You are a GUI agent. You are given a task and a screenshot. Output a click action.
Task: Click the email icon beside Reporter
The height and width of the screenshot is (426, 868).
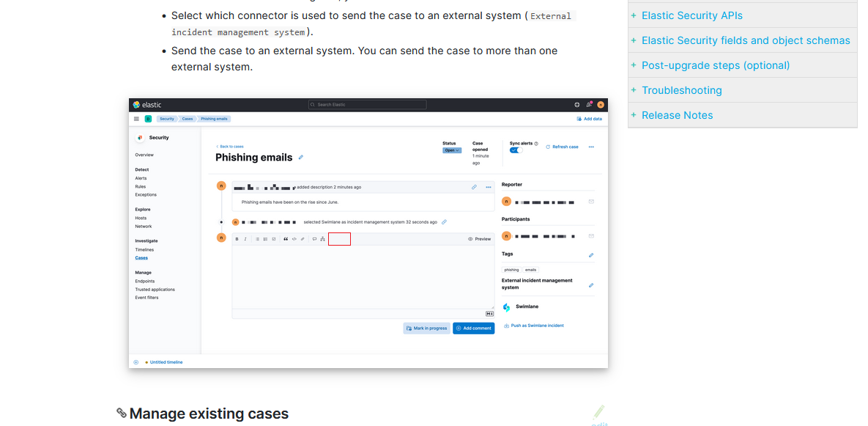[591, 202]
